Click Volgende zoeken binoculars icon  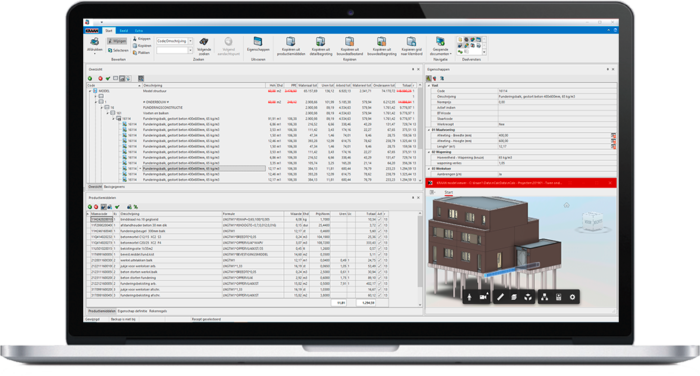coord(204,42)
